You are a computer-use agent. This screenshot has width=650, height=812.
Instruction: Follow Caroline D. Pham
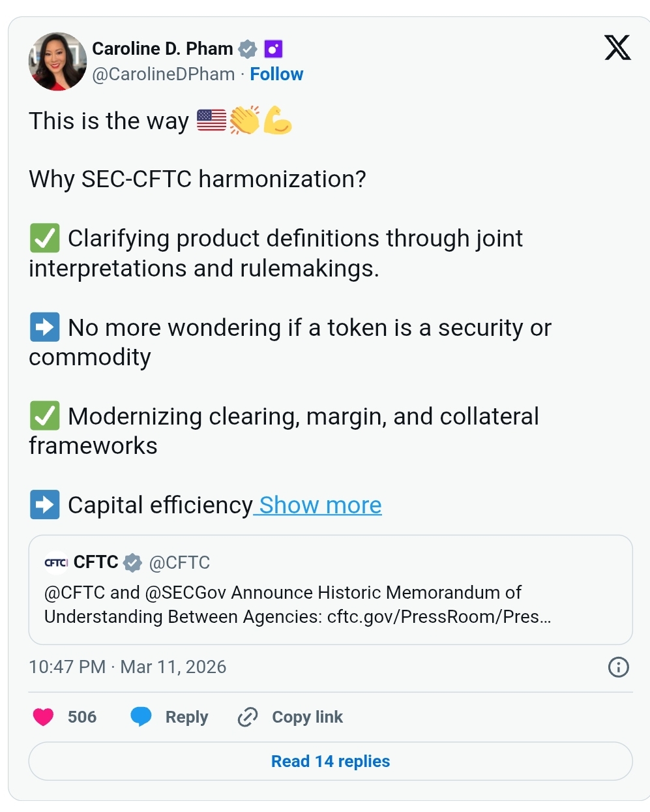click(x=276, y=74)
